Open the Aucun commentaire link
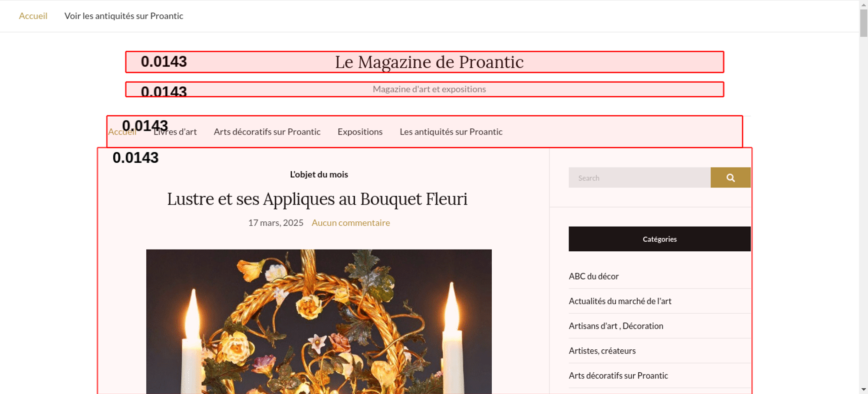 click(351, 223)
